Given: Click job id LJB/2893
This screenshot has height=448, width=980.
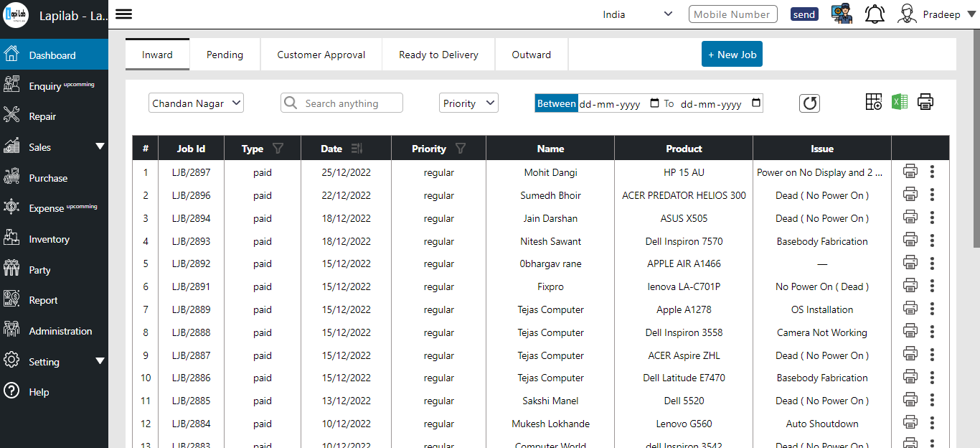Looking at the screenshot, I should click(191, 241).
